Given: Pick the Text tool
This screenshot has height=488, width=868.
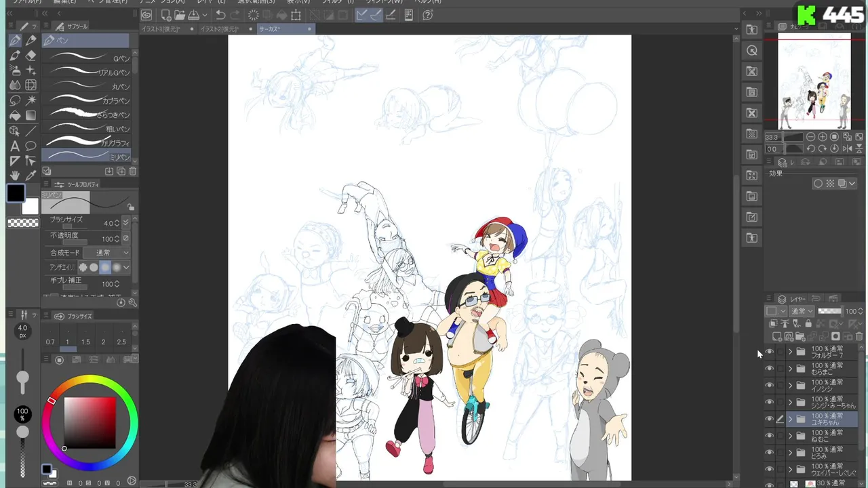Looking at the screenshot, I should [x=15, y=146].
